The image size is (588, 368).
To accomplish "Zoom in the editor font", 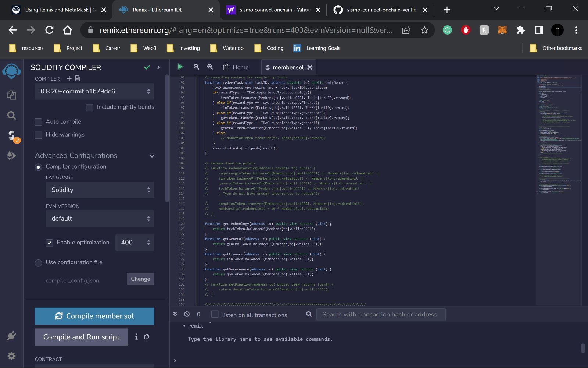I will tap(210, 67).
